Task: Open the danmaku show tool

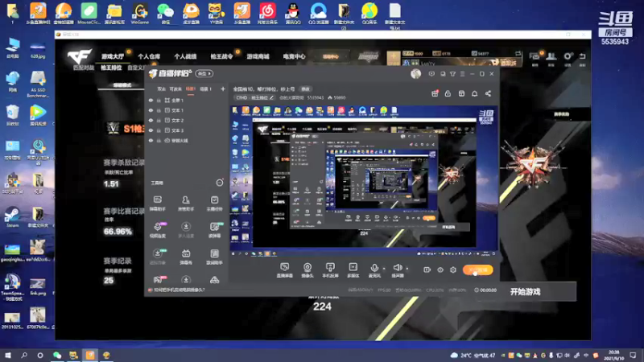Action: (186, 257)
